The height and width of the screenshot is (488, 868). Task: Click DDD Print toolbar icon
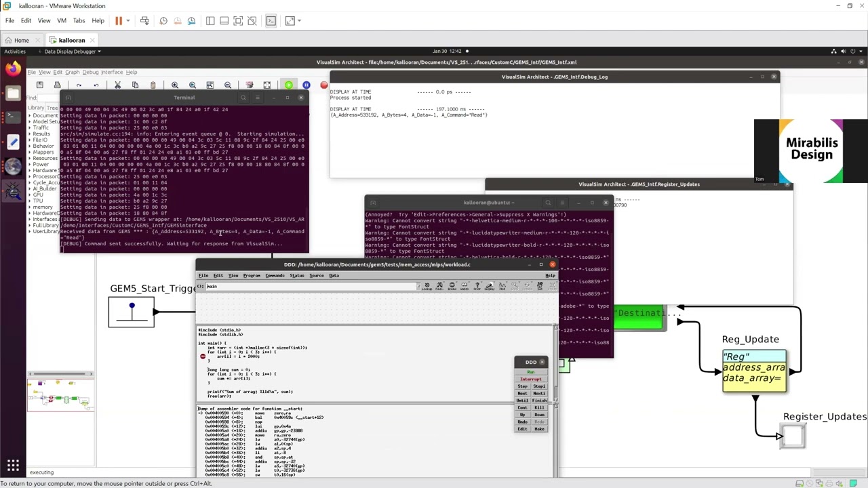[x=477, y=286]
